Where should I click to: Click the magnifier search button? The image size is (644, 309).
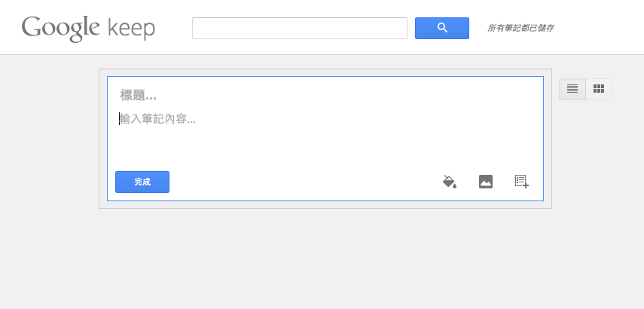[442, 29]
